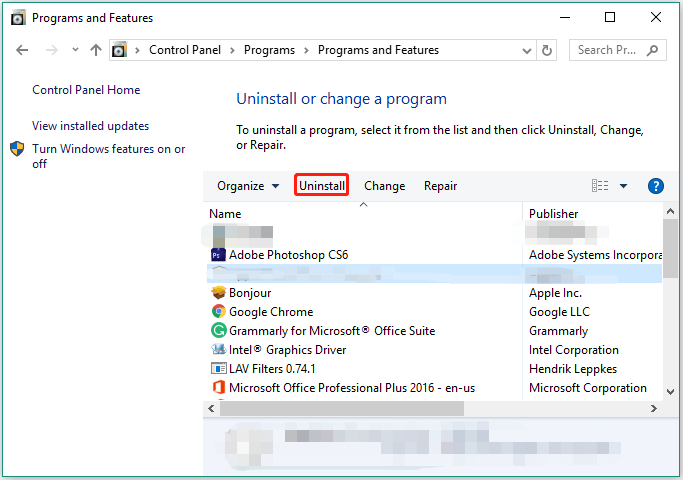The height and width of the screenshot is (480, 683).
Task: Click Programs in the breadcrumb
Action: [x=269, y=50]
